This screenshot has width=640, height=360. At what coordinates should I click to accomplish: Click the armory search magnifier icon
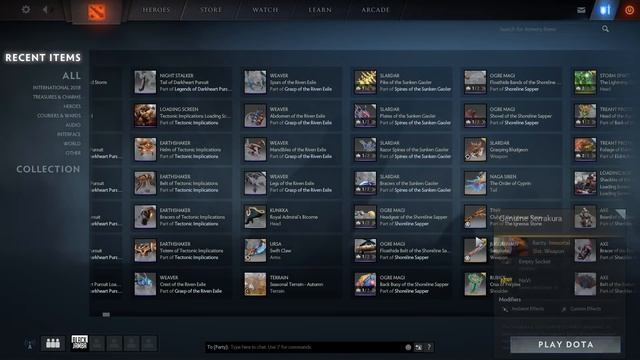pos(605,29)
